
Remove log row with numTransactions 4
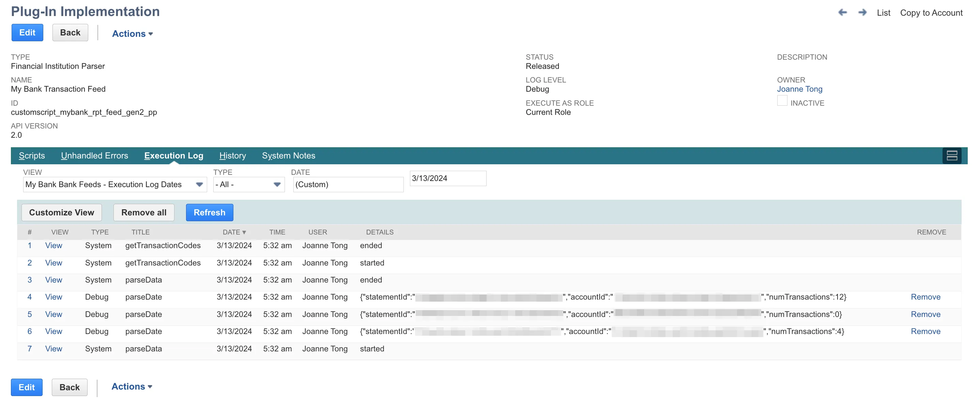(925, 331)
